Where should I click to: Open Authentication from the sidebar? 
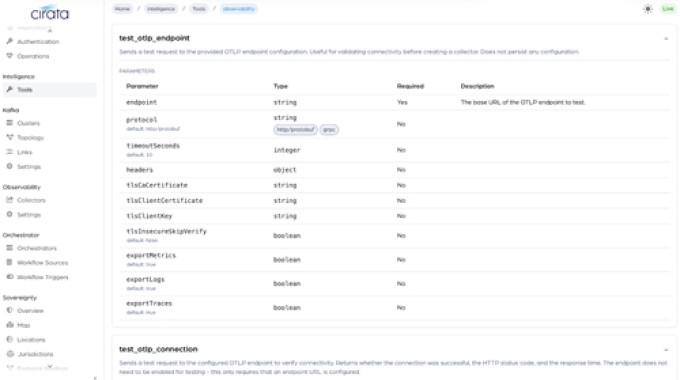click(38, 42)
